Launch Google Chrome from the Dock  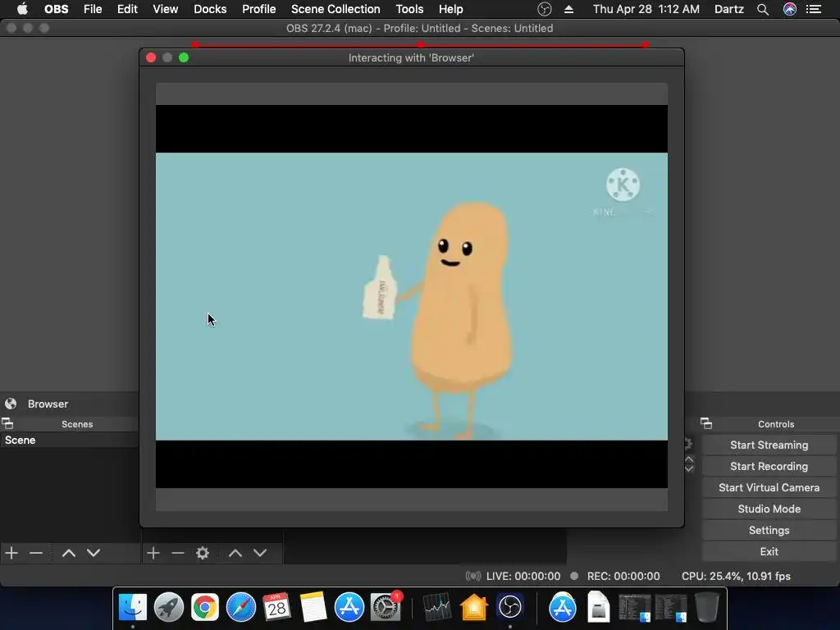click(204, 608)
